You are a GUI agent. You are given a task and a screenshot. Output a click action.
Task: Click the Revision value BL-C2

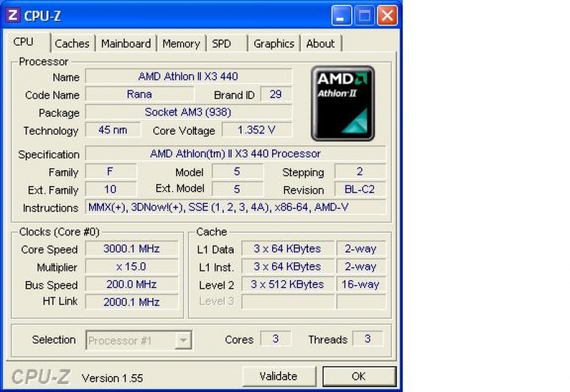tap(360, 189)
